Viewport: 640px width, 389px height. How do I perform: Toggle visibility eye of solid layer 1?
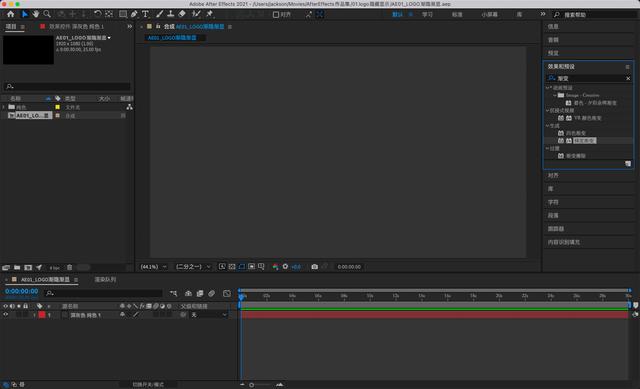click(x=6, y=315)
